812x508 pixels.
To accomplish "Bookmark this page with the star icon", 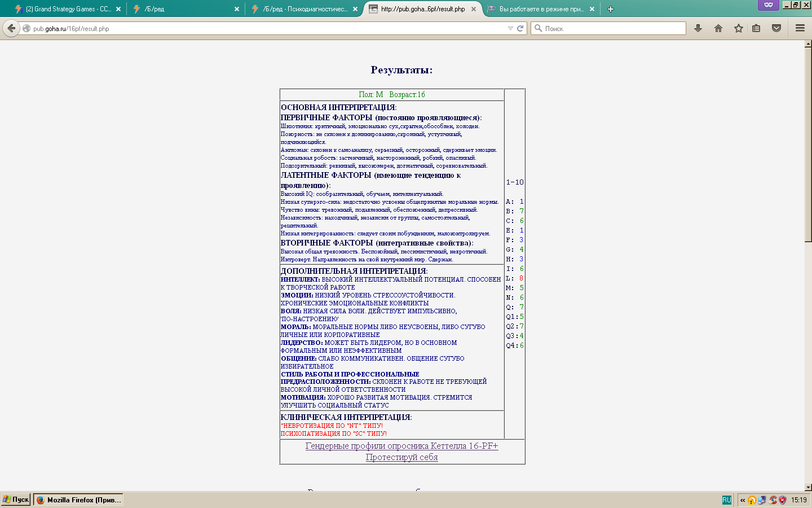I will tap(739, 28).
